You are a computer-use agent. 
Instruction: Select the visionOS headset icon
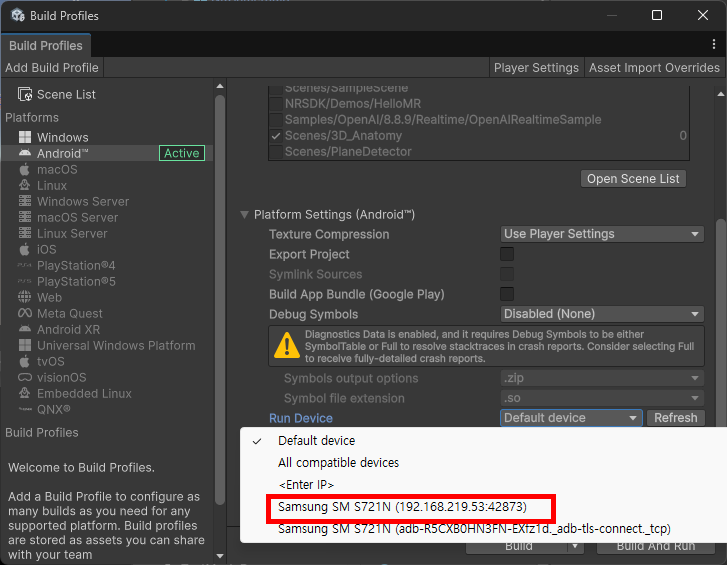[x=25, y=377]
